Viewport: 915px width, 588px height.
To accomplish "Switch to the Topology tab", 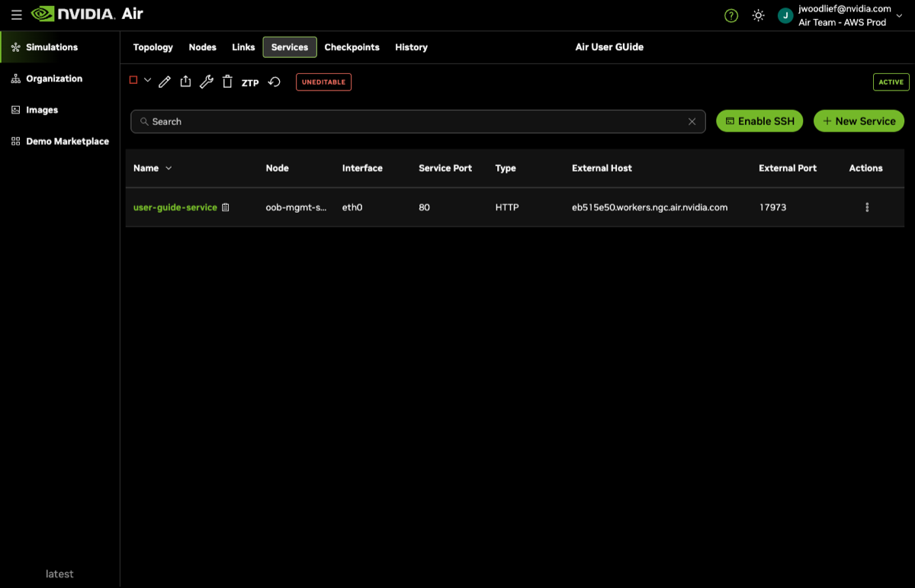I will tap(152, 47).
